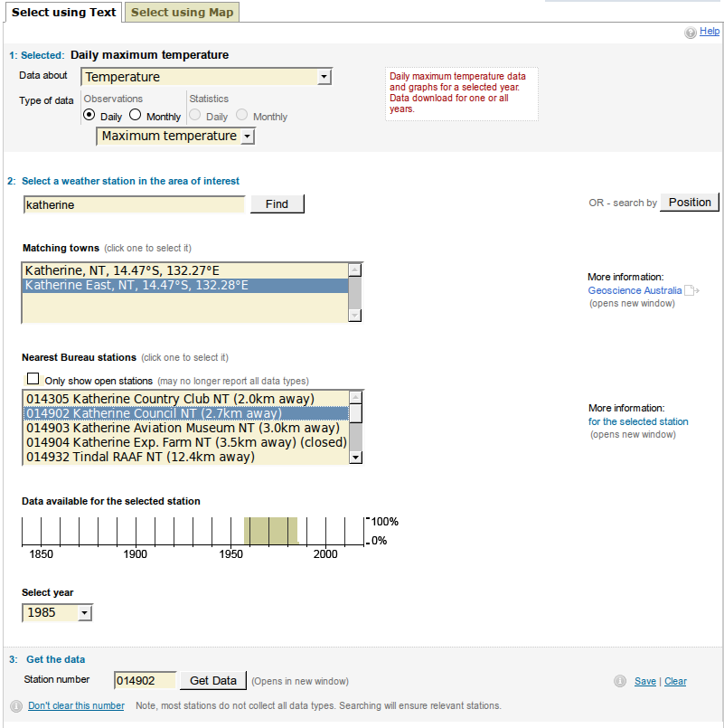Click the Help question mark icon
This screenshot has width=724, height=728.
pyautogui.click(x=691, y=33)
